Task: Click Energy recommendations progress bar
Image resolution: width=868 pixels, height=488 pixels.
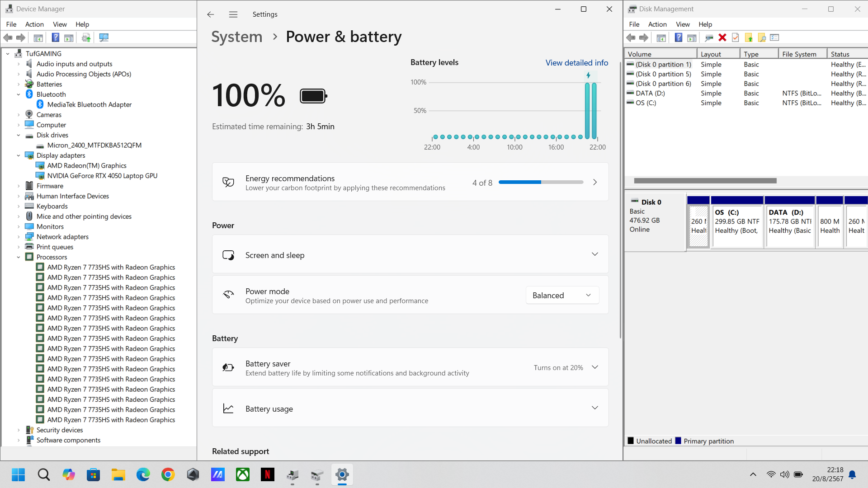Action: [541, 182]
